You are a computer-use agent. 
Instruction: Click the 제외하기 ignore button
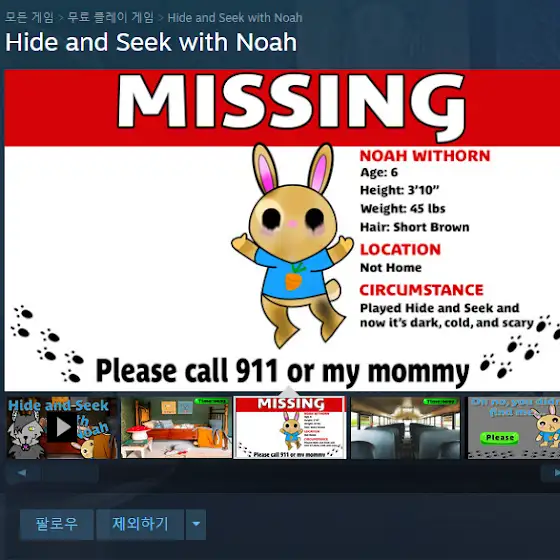(x=140, y=524)
